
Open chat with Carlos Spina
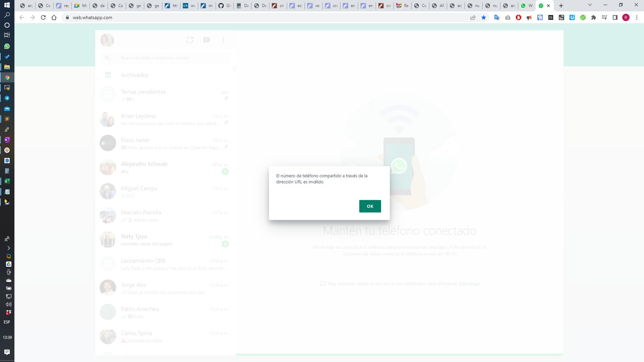click(165, 336)
